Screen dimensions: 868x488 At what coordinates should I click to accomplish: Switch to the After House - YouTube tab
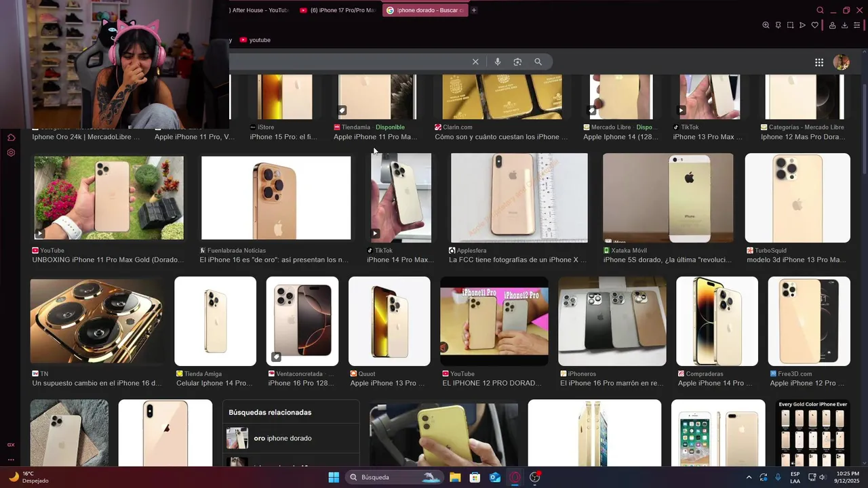pyautogui.click(x=260, y=10)
